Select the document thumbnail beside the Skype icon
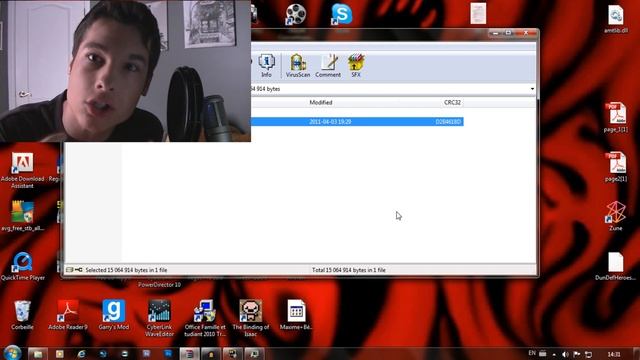Image resolution: width=640 pixels, height=360 pixels. tap(478, 13)
